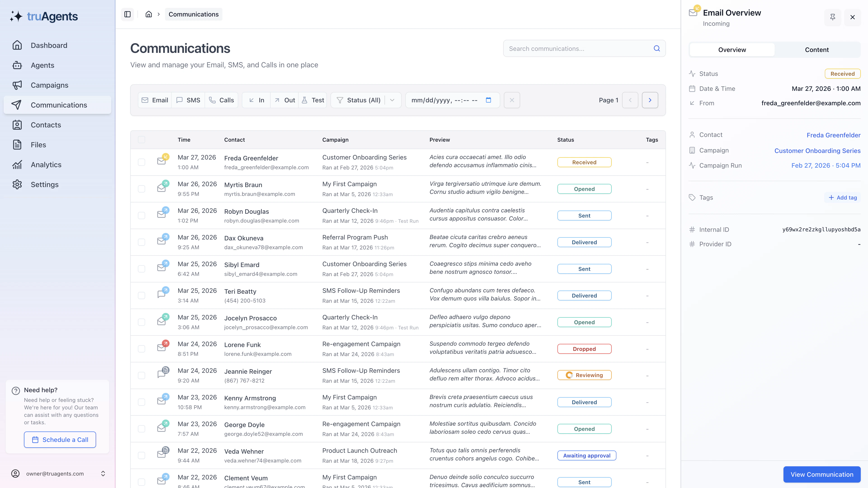Pin the Email Overview panel
The image size is (868, 488).
[833, 17]
